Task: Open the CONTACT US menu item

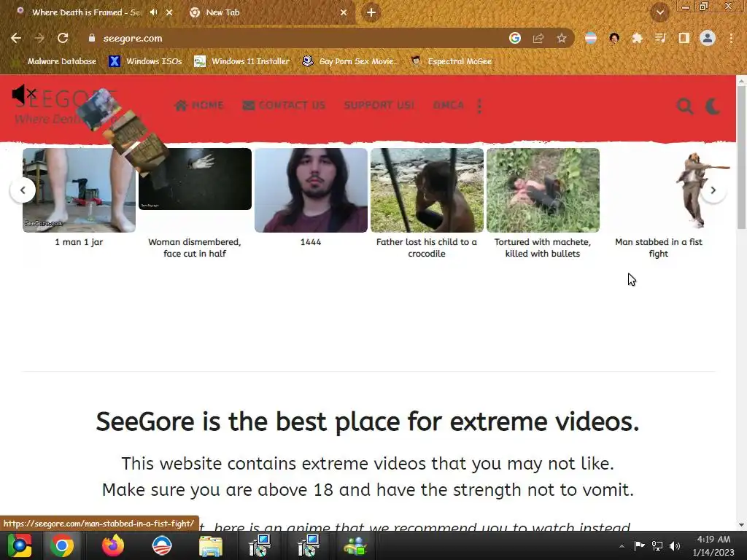Action: pyautogui.click(x=284, y=105)
